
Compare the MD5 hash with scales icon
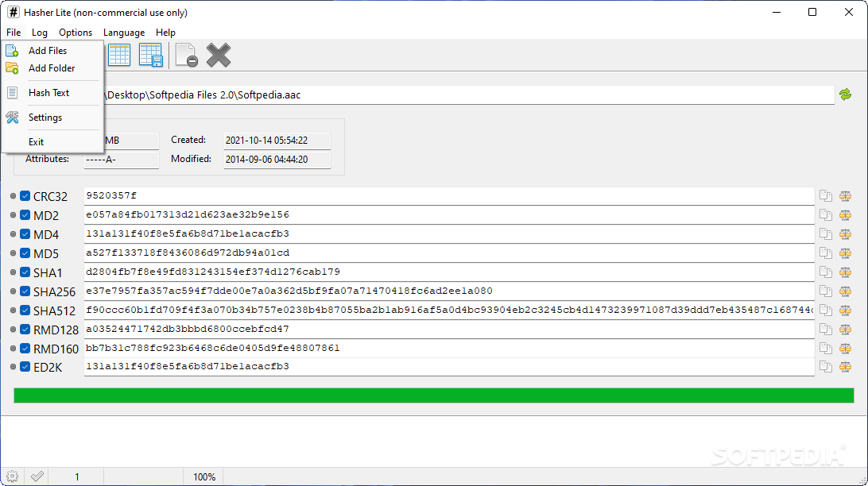845,253
